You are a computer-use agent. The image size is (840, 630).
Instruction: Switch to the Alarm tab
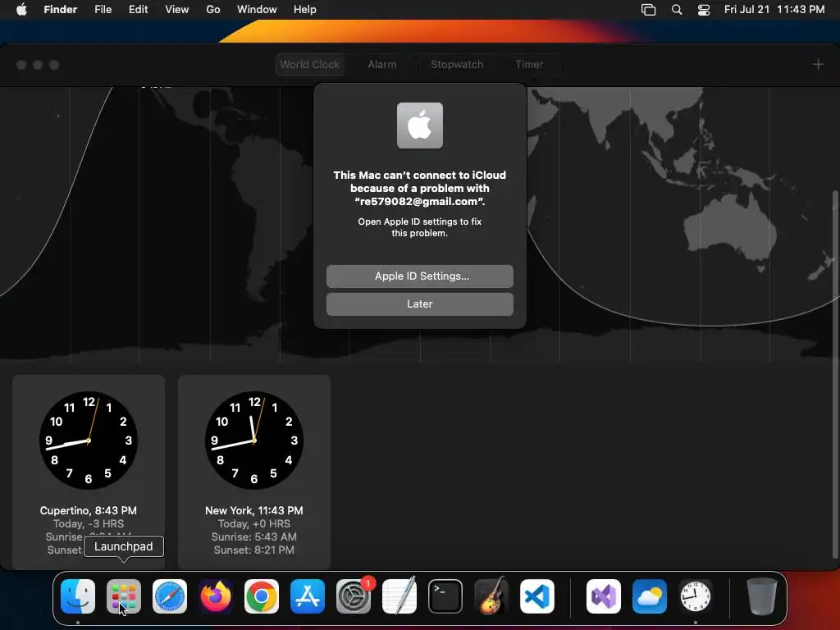pos(382,64)
